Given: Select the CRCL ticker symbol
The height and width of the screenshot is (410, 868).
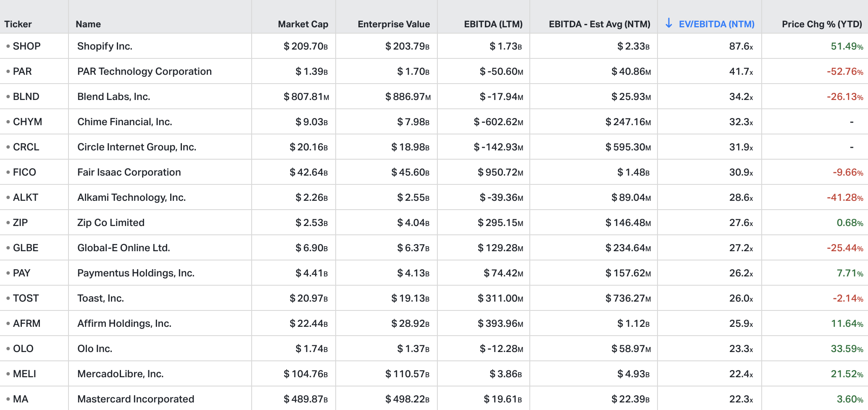Looking at the screenshot, I should point(26,147).
